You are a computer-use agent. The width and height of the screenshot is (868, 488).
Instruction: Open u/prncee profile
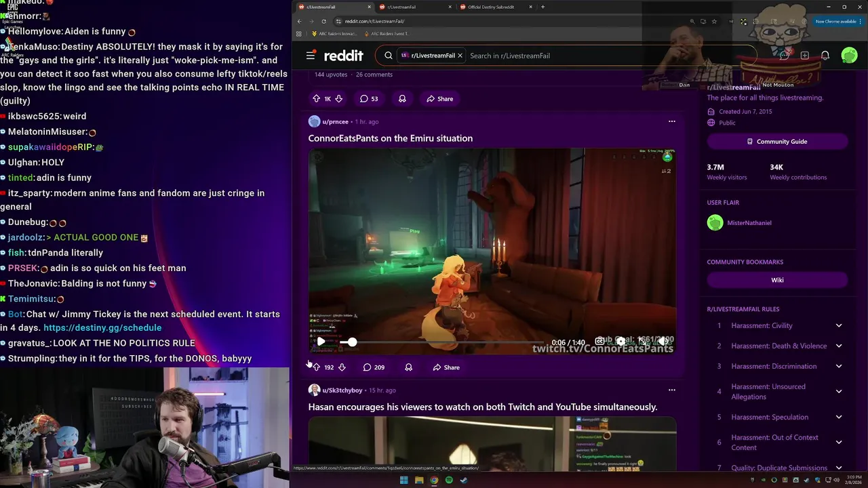click(335, 122)
